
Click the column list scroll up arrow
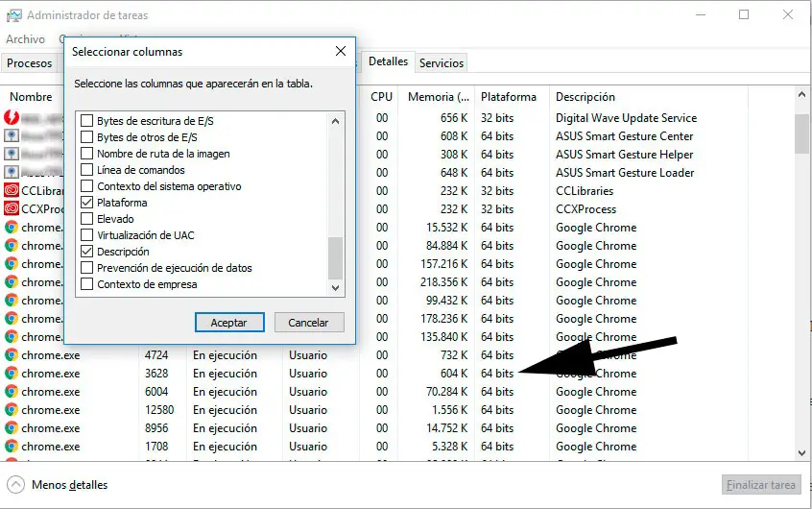tap(336, 121)
